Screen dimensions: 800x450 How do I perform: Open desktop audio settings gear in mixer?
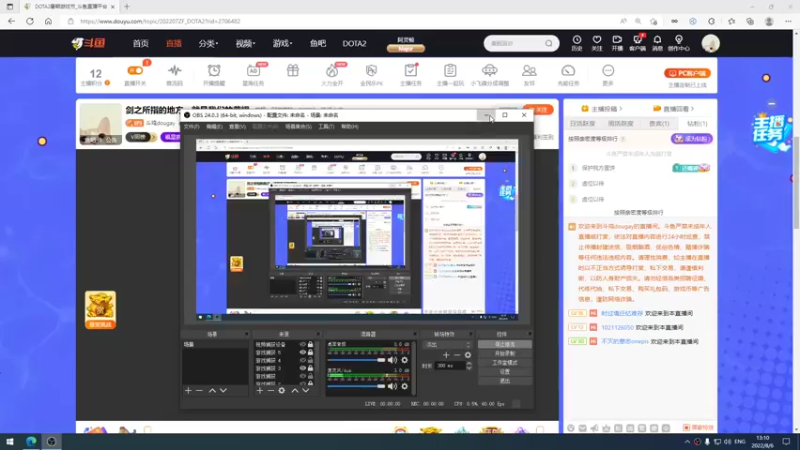[x=405, y=360]
